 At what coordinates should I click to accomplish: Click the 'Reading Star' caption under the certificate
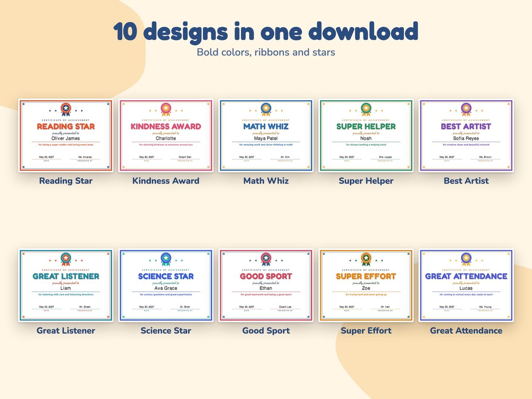[x=66, y=181]
